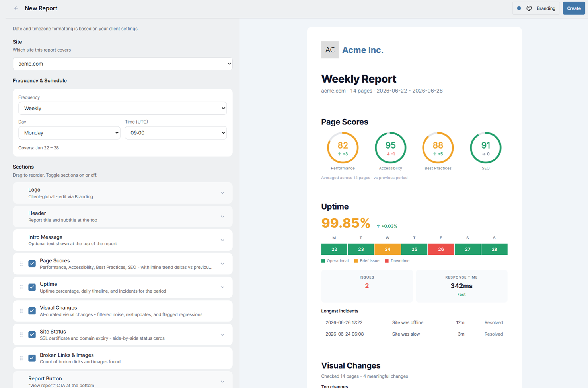Uncheck the Site Status checkbox

tap(32, 334)
